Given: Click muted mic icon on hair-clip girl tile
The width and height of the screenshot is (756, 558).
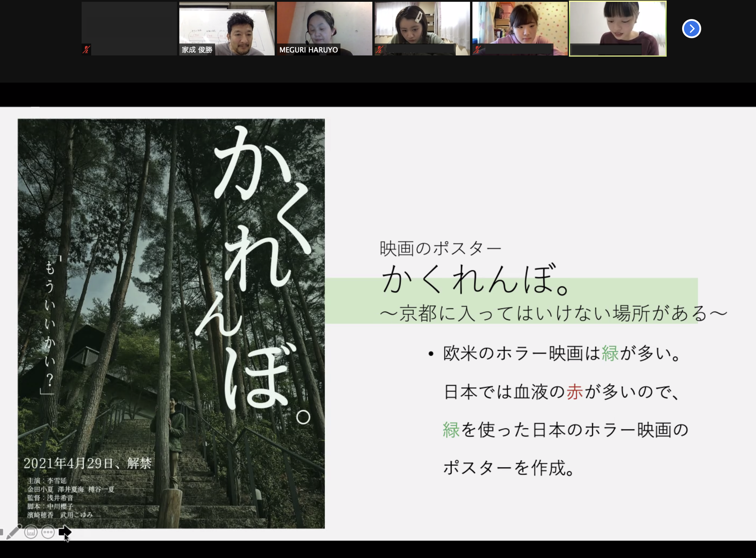Looking at the screenshot, I should click(379, 50).
